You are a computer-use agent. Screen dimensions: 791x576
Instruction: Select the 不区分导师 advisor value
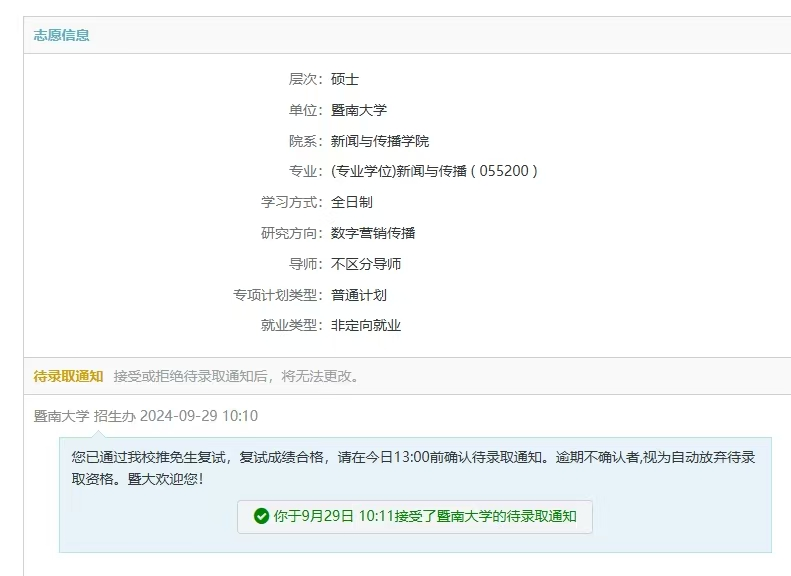point(366,264)
